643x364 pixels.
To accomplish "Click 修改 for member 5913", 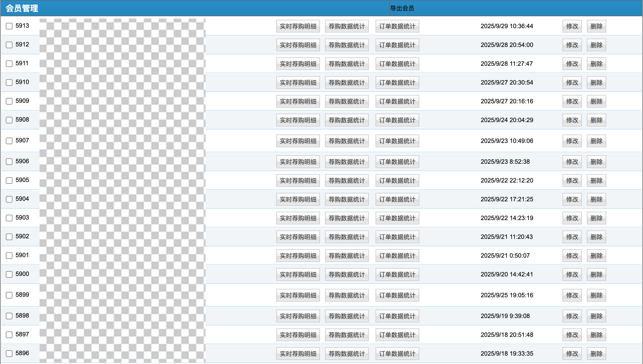I will point(572,26).
